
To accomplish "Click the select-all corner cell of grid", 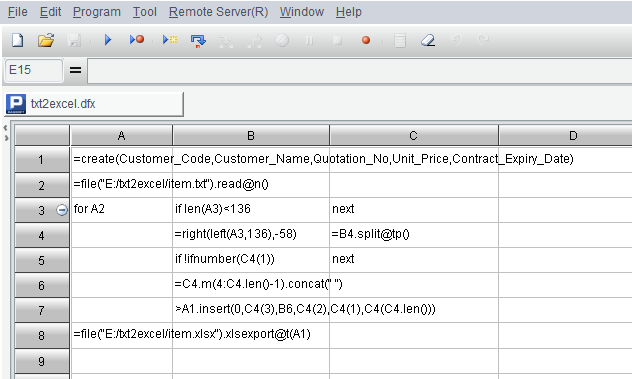I will click(x=42, y=135).
